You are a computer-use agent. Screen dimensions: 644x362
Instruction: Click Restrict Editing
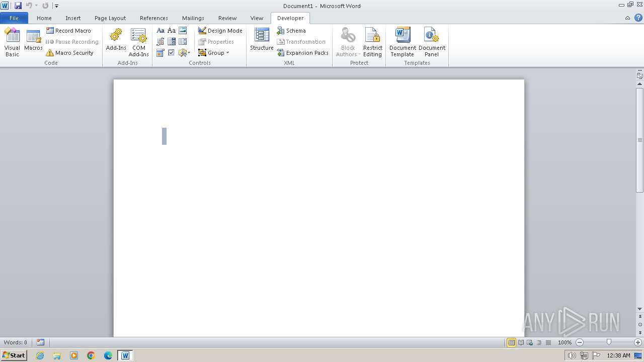point(373,42)
